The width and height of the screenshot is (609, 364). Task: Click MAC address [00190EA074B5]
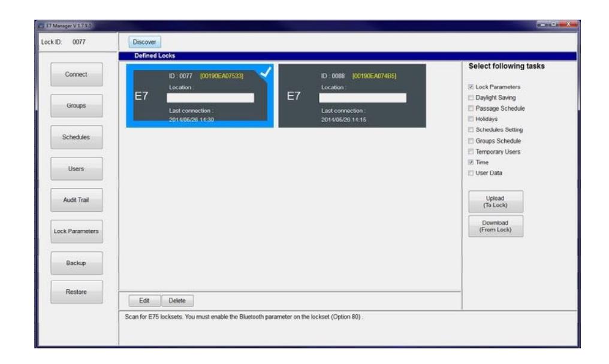[x=374, y=76]
